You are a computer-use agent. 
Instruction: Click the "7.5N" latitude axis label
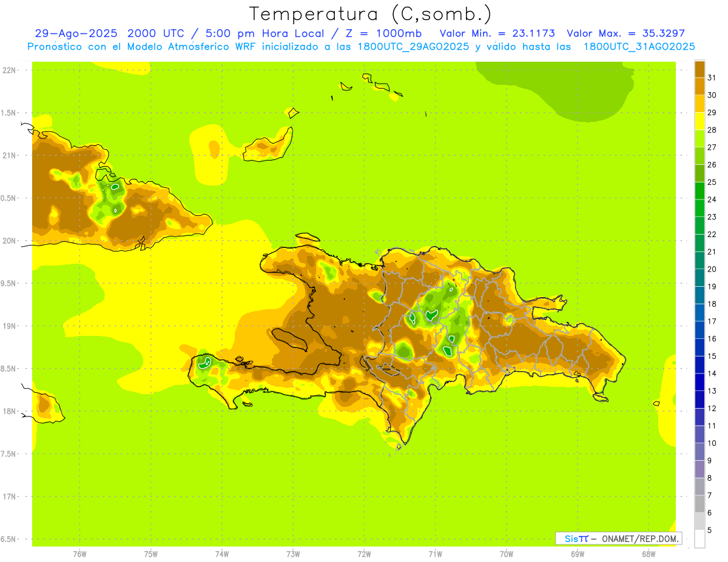tap(9, 454)
